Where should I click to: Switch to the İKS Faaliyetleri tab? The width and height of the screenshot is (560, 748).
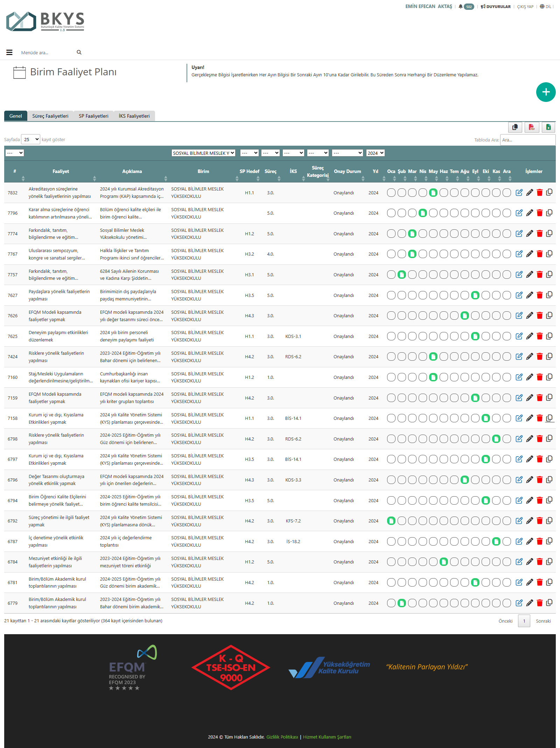click(x=134, y=116)
